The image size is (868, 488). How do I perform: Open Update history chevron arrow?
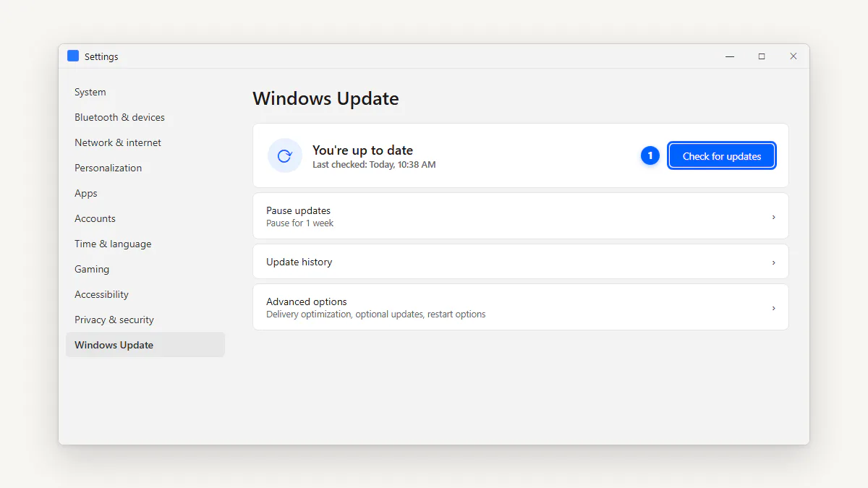pyautogui.click(x=773, y=262)
